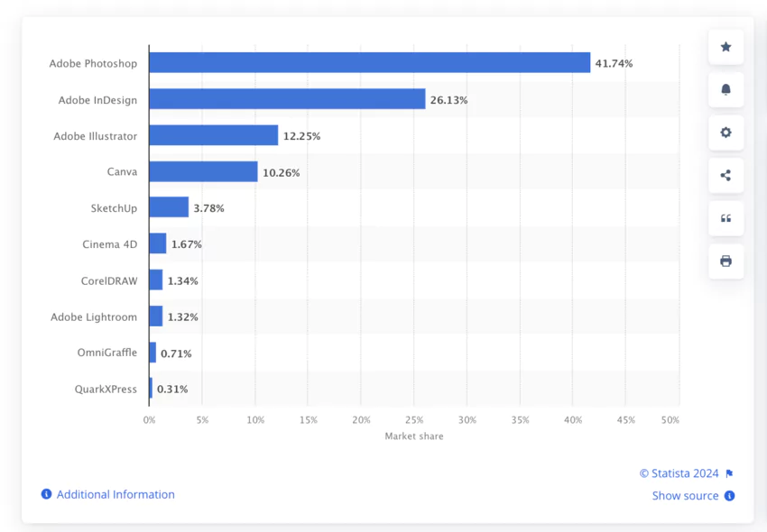Screen dimensions: 767x532
Task: Open citation options with the quote icon
Action: [x=725, y=218]
